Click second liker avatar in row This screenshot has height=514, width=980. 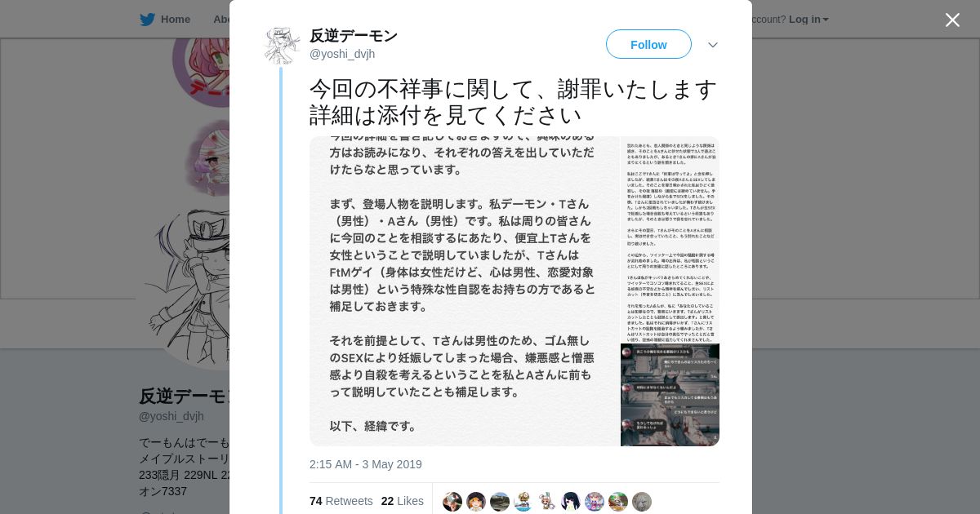click(476, 502)
